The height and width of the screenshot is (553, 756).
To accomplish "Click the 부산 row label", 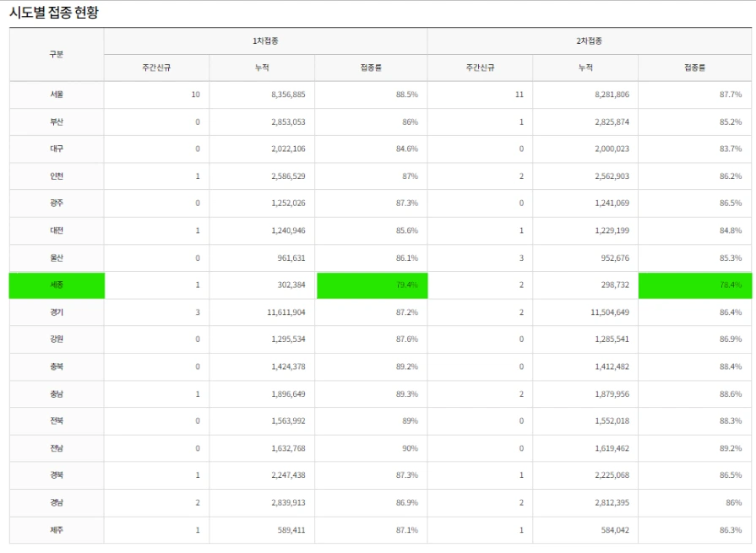I will 57,122.
